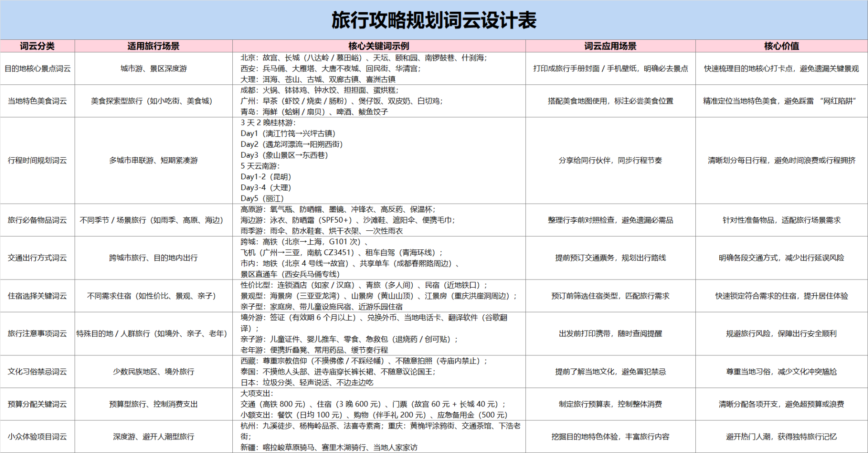Select the 核心关键词示例 header cell
The height and width of the screenshot is (453, 868).
[379, 46]
